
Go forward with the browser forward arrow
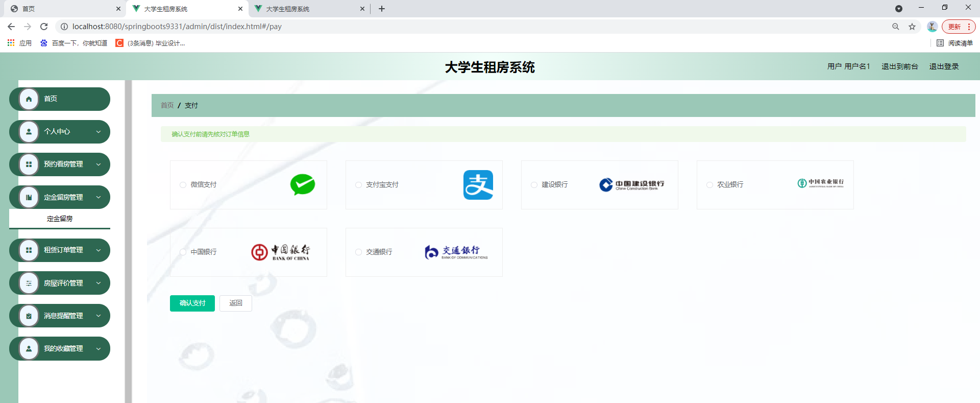click(28, 27)
